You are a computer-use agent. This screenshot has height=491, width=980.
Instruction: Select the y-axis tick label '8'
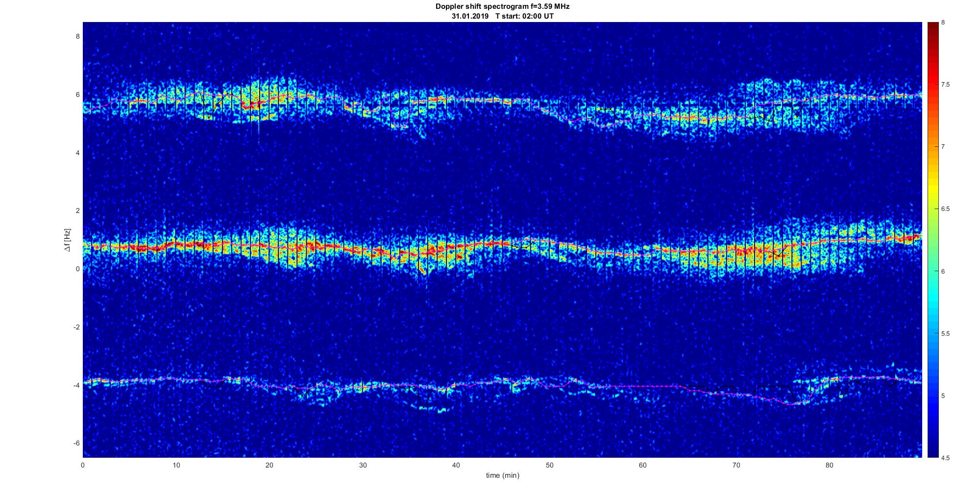[77, 36]
